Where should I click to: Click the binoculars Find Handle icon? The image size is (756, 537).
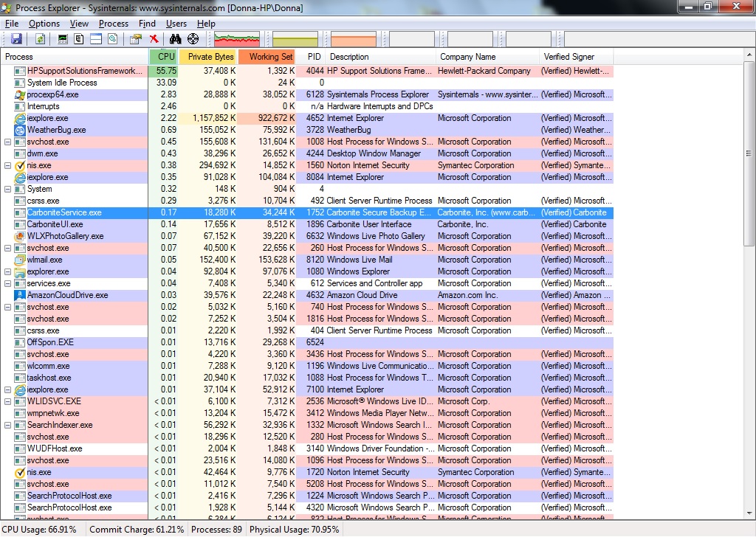[175, 39]
